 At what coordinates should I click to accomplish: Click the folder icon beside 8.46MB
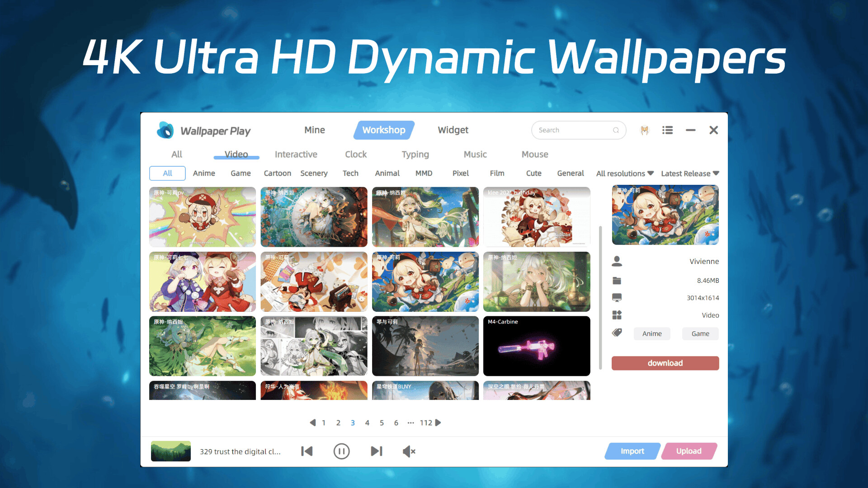[x=618, y=280]
